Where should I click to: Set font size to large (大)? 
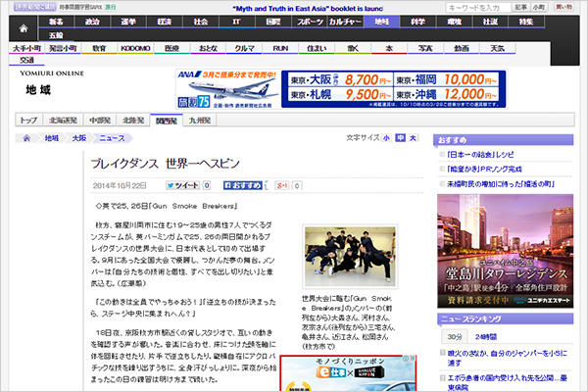tap(413, 139)
